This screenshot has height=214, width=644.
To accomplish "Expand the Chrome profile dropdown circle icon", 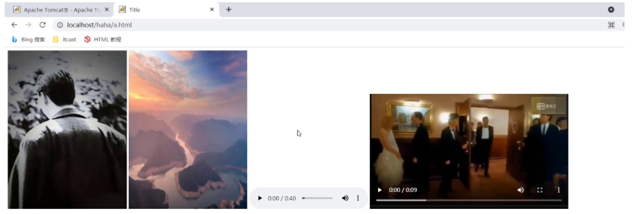I will (611, 9).
